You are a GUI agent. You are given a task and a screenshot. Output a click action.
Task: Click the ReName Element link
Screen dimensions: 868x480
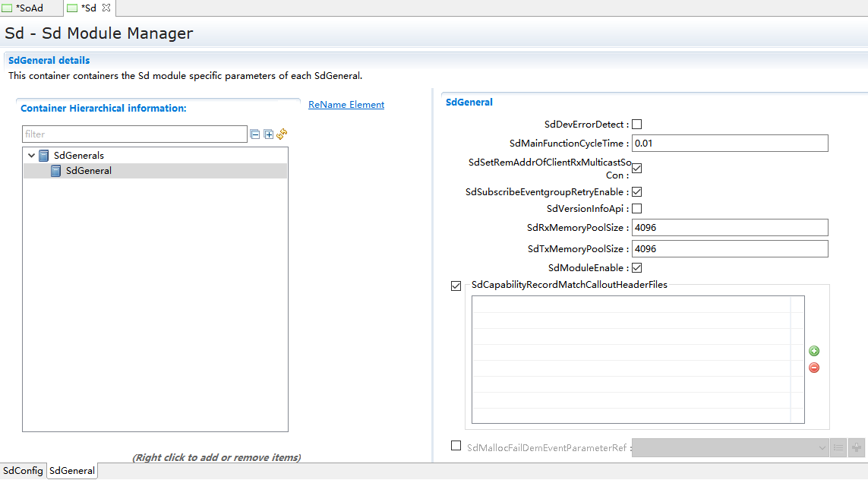coord(346,105)
